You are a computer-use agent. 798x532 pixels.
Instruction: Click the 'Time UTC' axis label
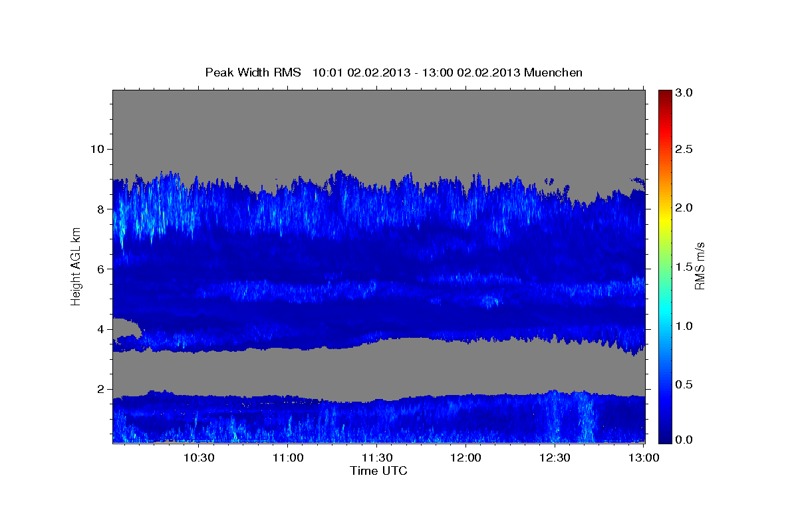point(378,471)
